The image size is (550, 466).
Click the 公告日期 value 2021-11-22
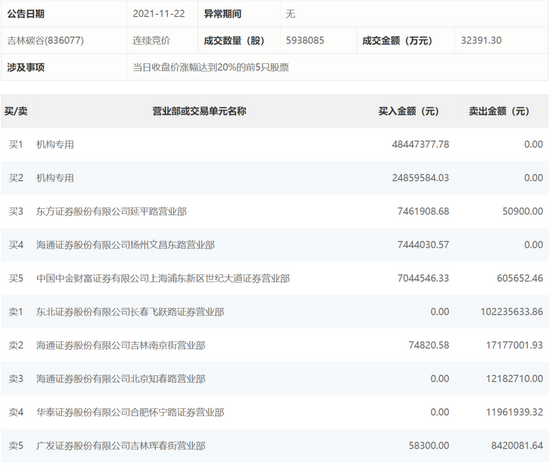(x=159, y=14)
